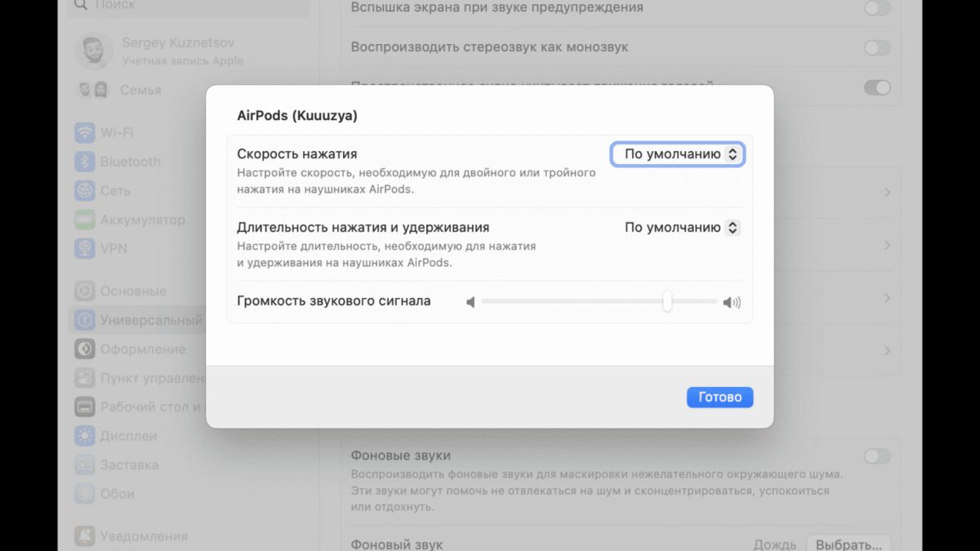The width and height of the screenshot is (980, 551).
Task: Open Скорость нажатия dropdown
Action: pos(678,153)
